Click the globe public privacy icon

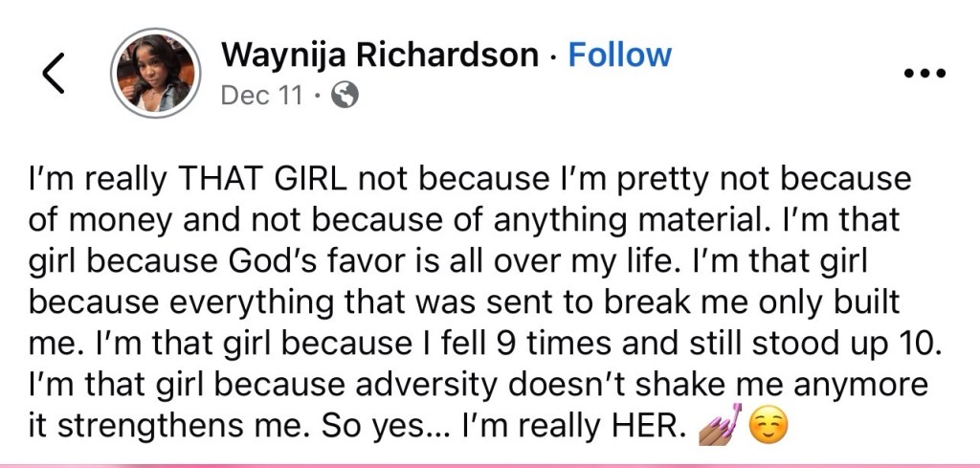point(344,96)
